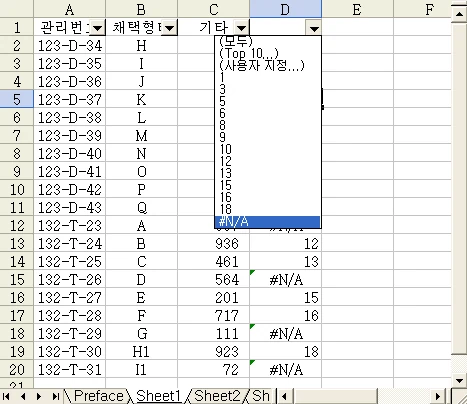Click cell with letter Q in column B

(141, 208)
